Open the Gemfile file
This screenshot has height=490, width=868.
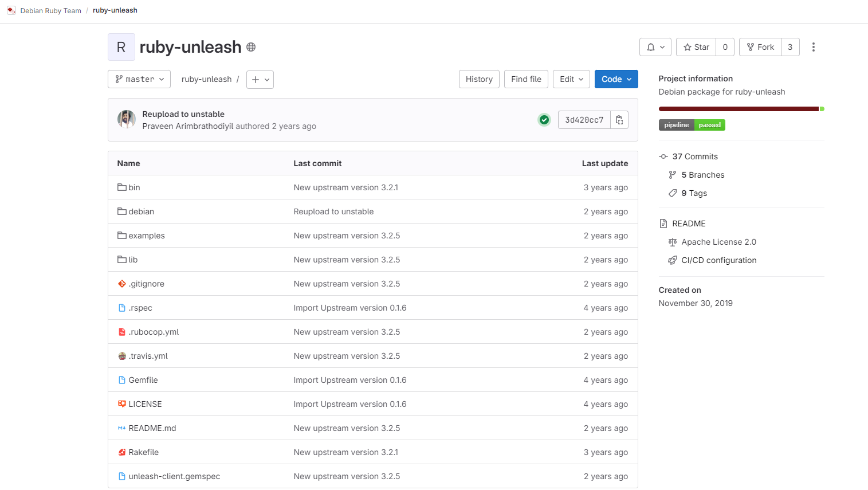point(143,380)
